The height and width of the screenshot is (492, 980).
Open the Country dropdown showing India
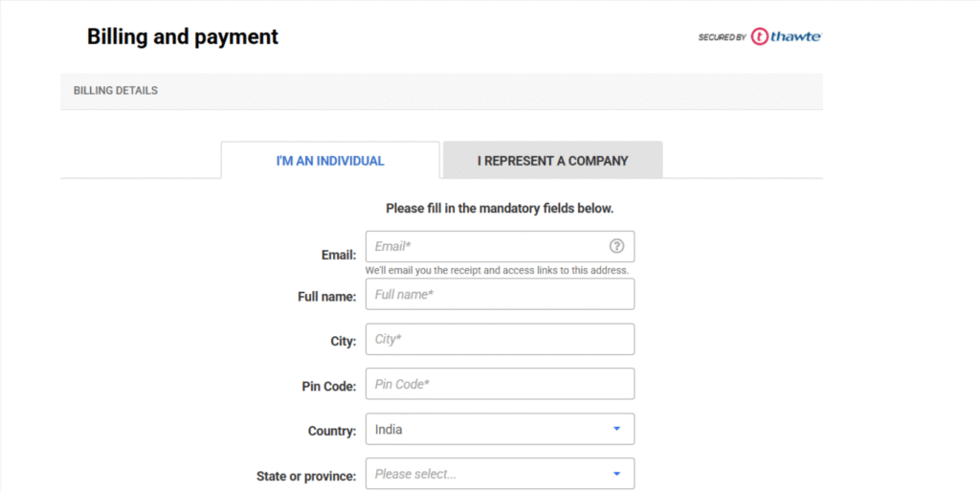(x=500, y=429)
